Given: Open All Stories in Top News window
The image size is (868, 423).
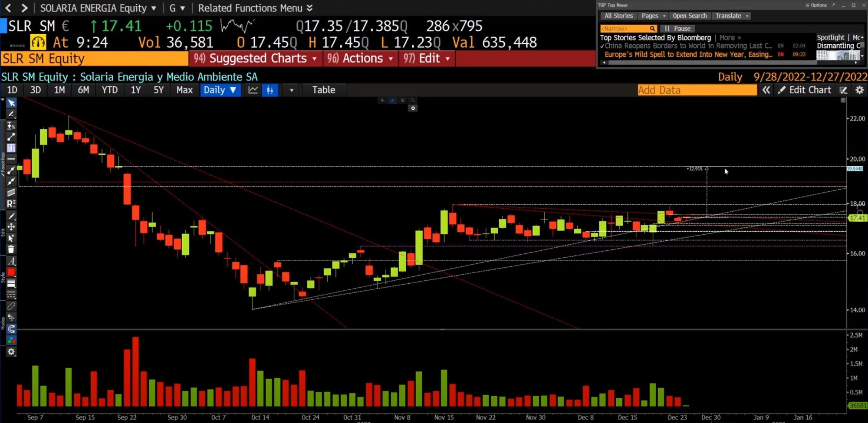Looking at the screenshot, I should pyautogui.click(x=618, y=16).
